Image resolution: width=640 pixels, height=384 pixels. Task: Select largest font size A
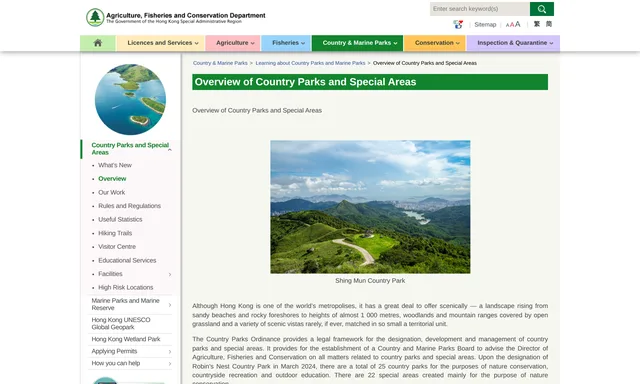[518, 24]
